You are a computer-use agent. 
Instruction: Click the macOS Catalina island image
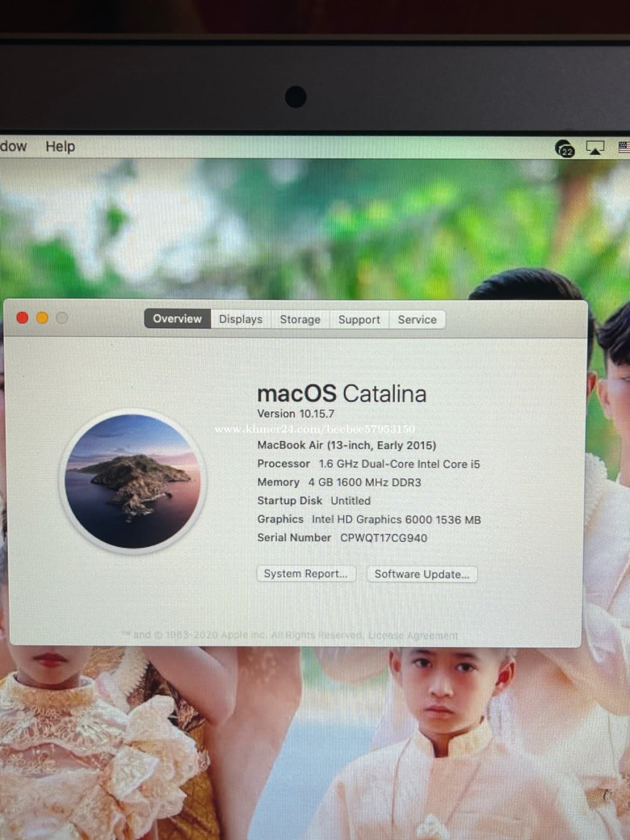click(133, 481)
